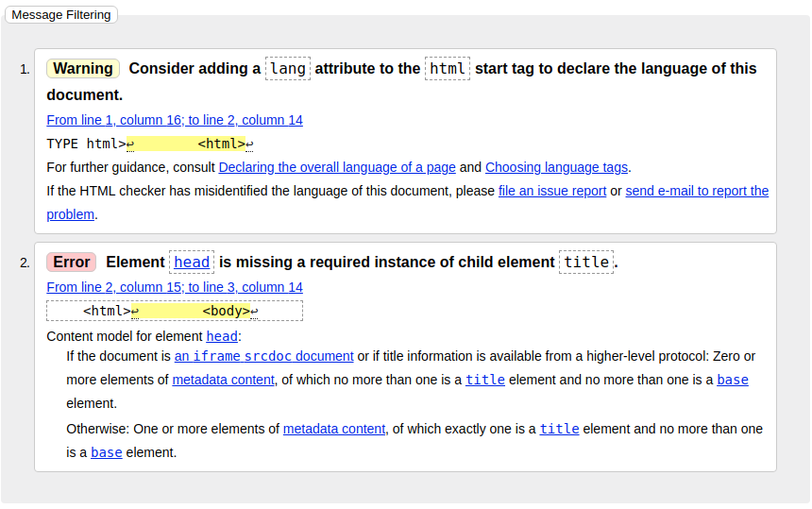Click the highlighted <html> source extract
The width and height of the screenshot is (812, 509).
tap(186, 144)
